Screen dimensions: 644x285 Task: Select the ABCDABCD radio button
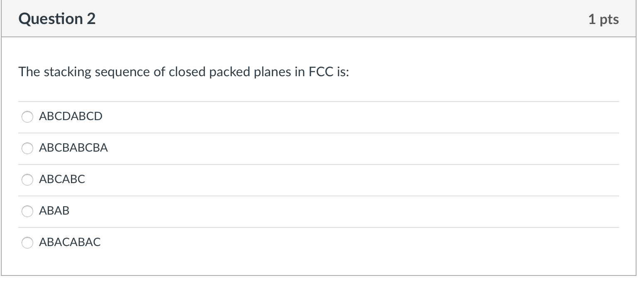[27, 117]
